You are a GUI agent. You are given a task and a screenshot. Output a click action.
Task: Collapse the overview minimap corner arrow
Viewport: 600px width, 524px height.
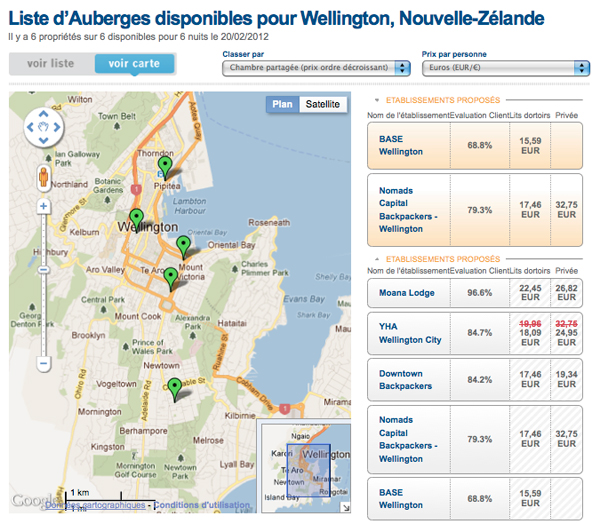346,505
